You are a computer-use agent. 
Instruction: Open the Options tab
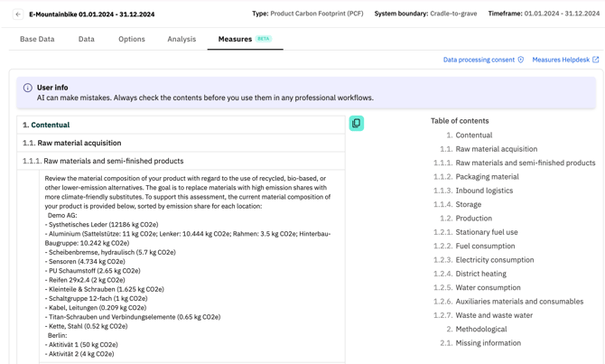(x=132, y=39)
